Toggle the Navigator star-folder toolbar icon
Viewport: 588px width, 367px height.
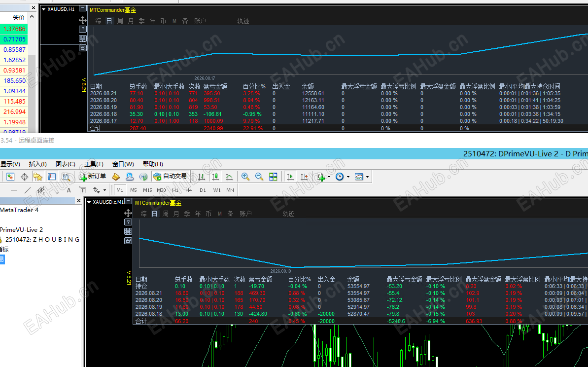point(38,177)
